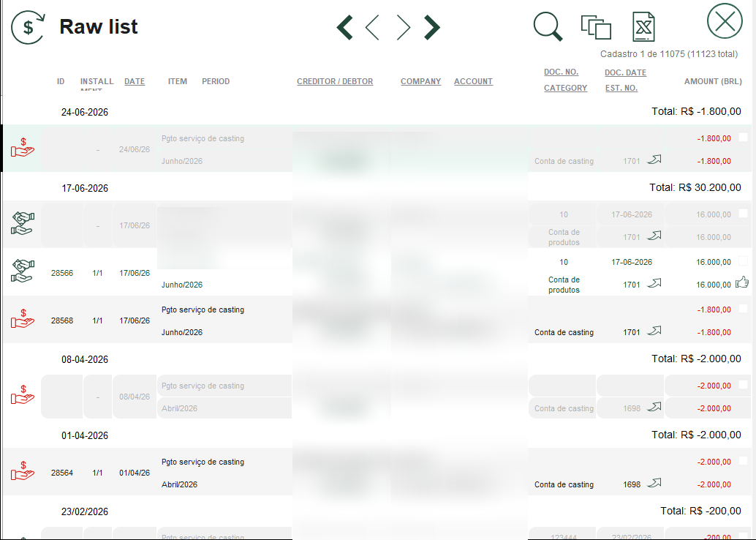
Task: Sort by the DOC. NO. column header
Action: coord(562,72)
